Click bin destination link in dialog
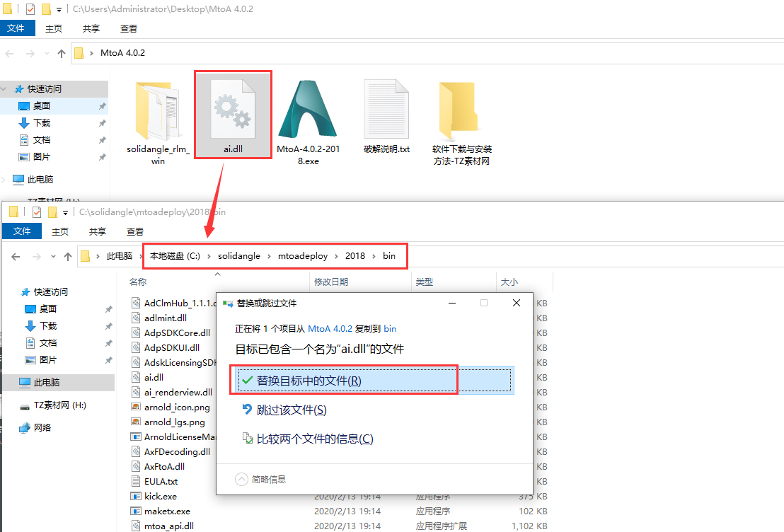Image resolution: width=784 pixels, height=532 pixels. pyautogui.click(x=390, y=328)
